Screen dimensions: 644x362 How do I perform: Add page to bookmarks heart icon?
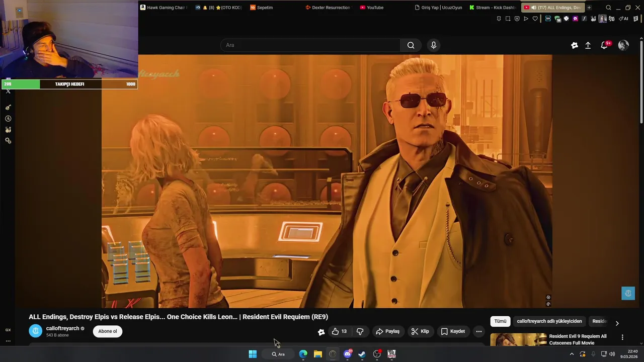(535, 19)
